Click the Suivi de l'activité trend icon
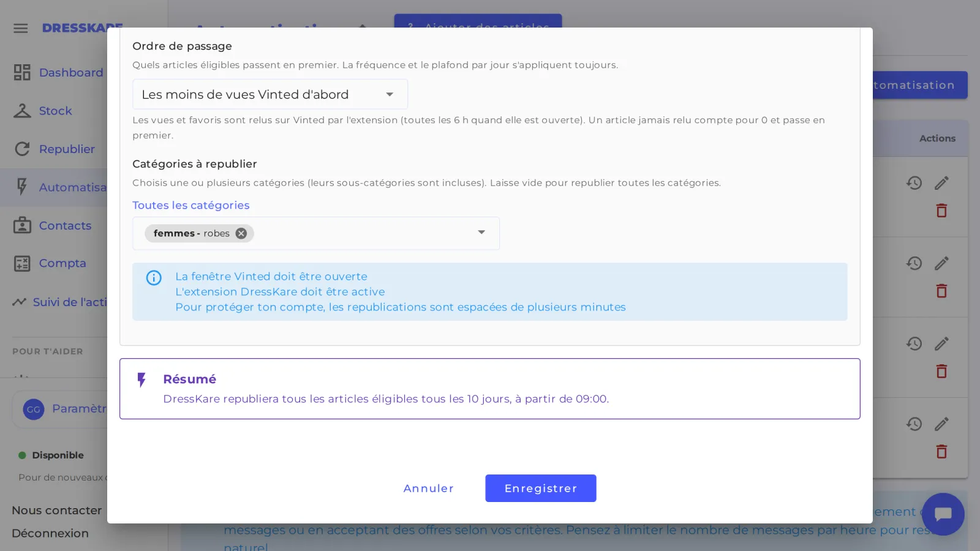This screenshot has width=980, height=551. 19,302
